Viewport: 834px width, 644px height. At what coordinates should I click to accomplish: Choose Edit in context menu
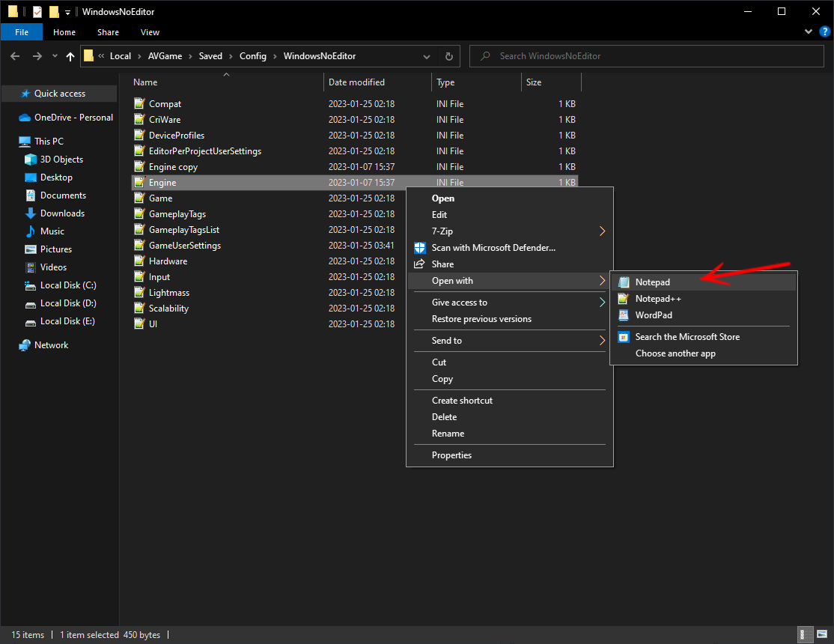pos(510,214)
